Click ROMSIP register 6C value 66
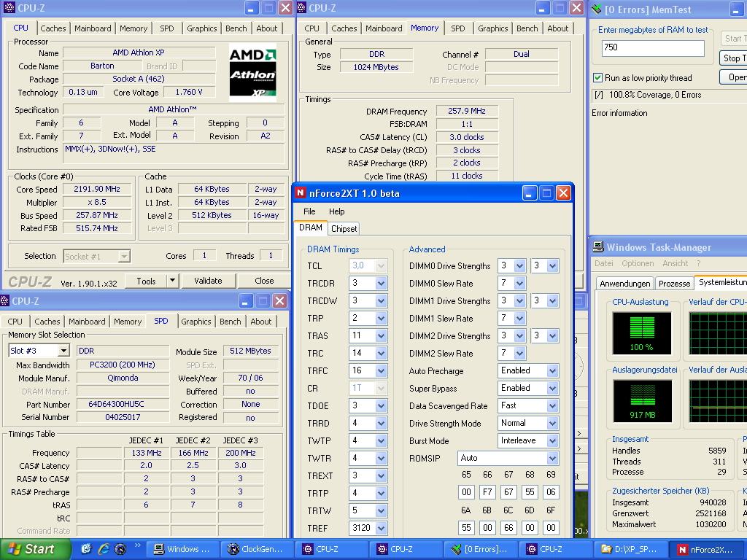Viewport: 747px width, 560px height. click(508, 528)
